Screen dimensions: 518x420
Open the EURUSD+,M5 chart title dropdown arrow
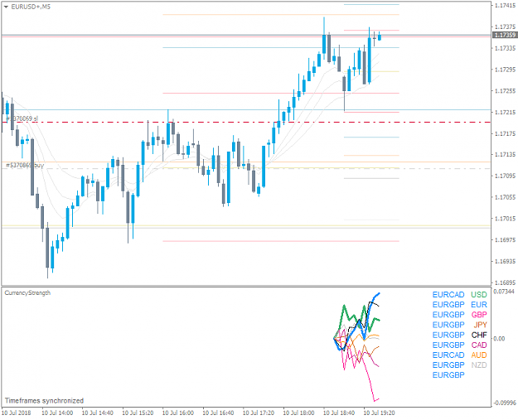coord(6,7)
